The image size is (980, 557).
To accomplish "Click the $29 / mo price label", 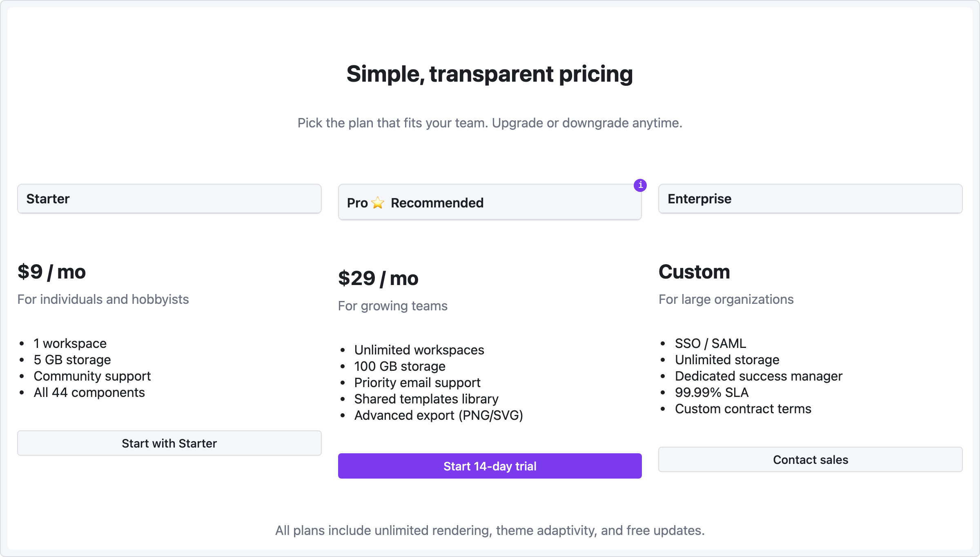I will tap(378, 278).
